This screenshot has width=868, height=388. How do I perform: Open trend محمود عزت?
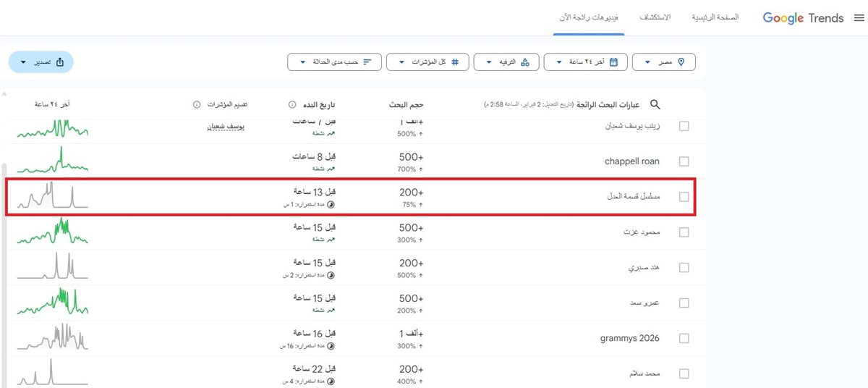pos(641,232)
